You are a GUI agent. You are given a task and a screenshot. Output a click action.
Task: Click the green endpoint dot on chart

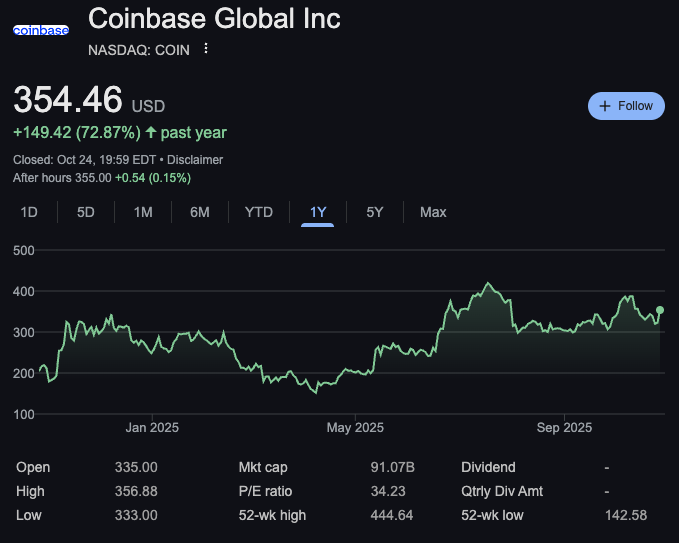660,310
